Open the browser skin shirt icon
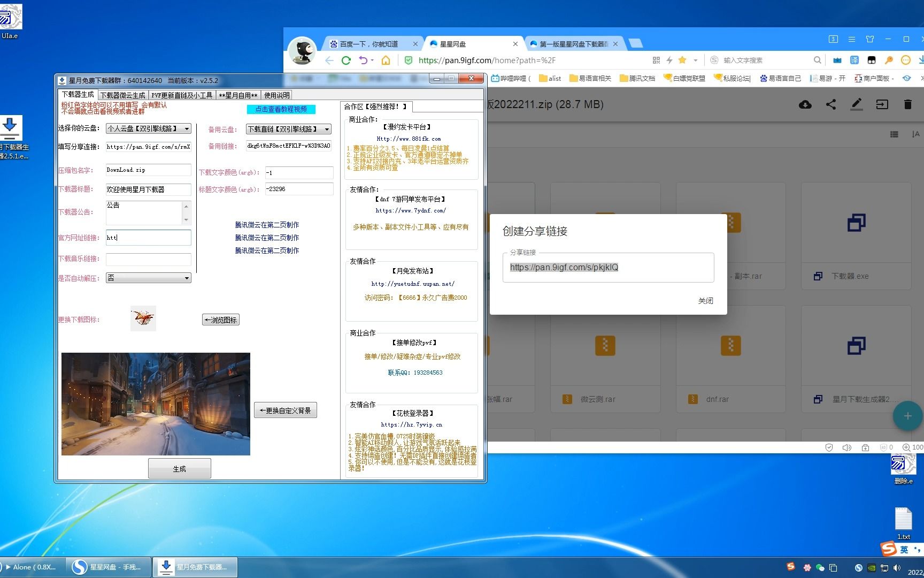This screenshot has height=578, width=924. pos(870,39)
